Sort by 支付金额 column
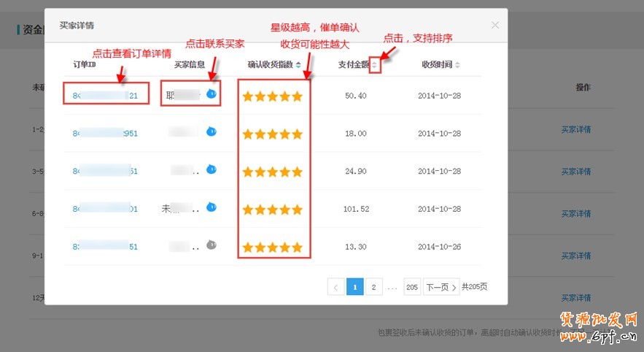 click(374, 64)
